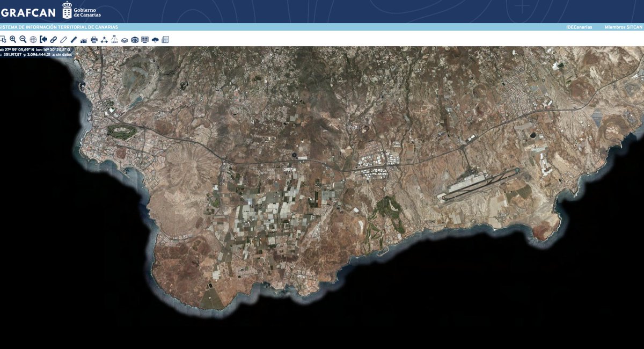
Task: Select the ruler measurement tool
Action: click(x=74, y=40)
